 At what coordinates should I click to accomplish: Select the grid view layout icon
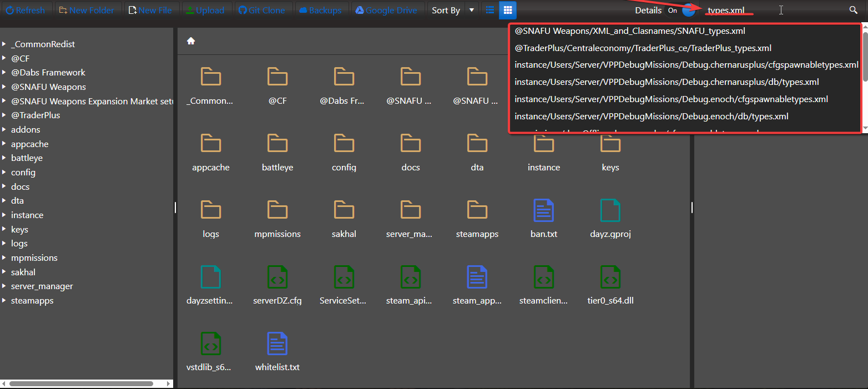507,9
